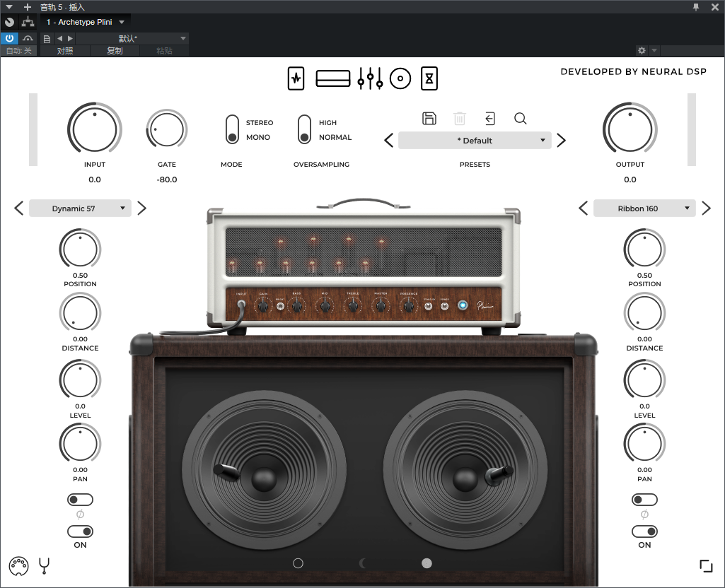Click the GATE threshold knob
The width and height of the screenshot is (725, 588).
166,130
